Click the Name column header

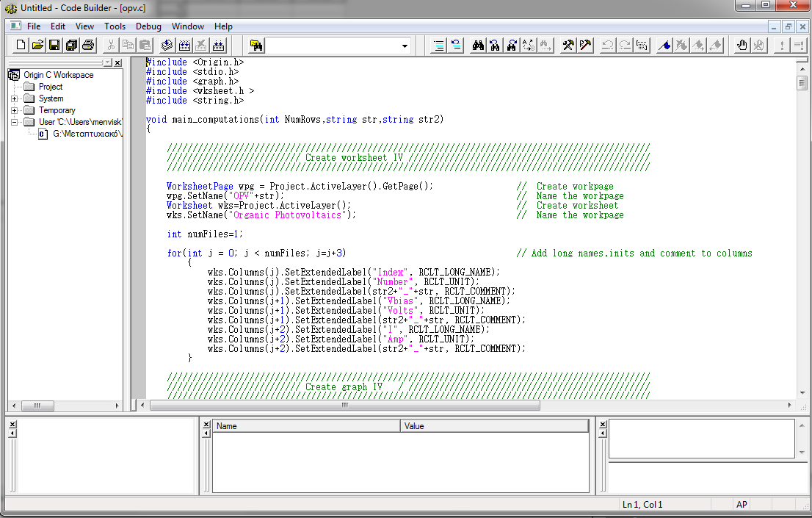[x=307, y=426]
